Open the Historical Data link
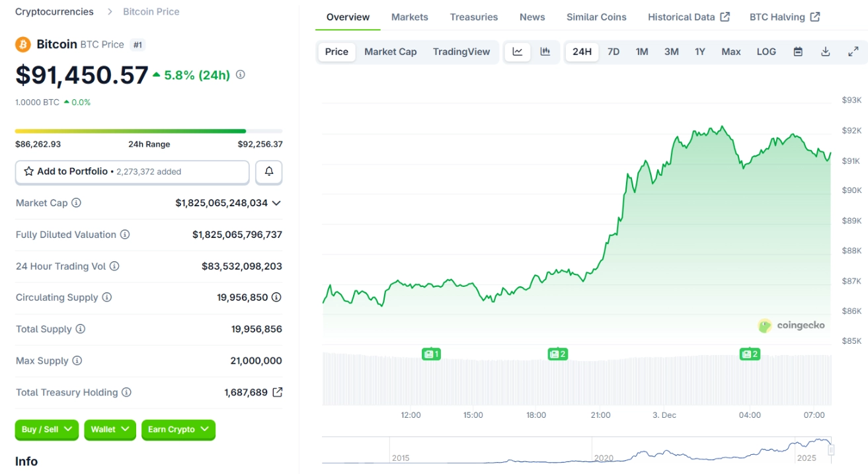 pos(683,17)
